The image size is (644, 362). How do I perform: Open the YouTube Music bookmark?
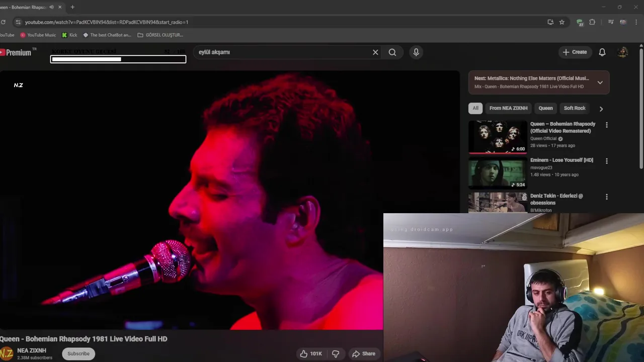38,35
